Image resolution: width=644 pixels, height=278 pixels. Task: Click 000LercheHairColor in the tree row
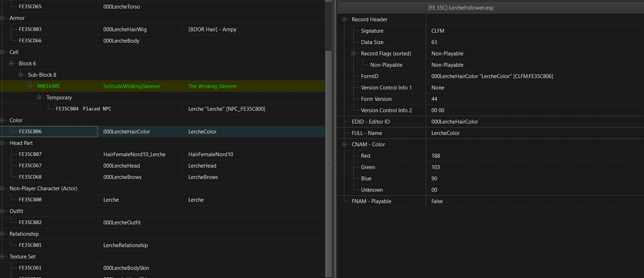127,132
